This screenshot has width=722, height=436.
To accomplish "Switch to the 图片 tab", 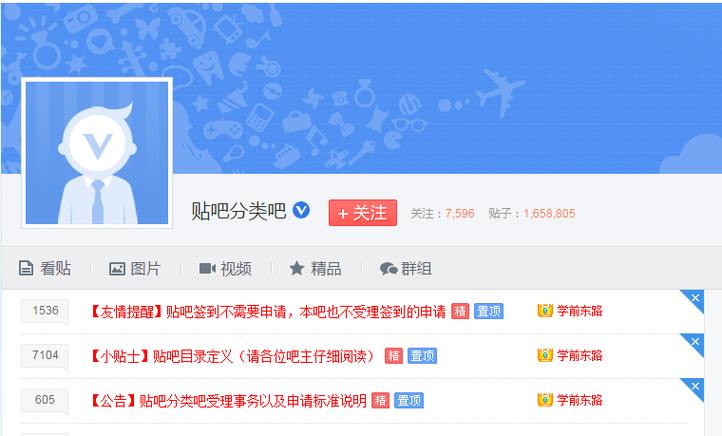I will click(x=135, y=268).
